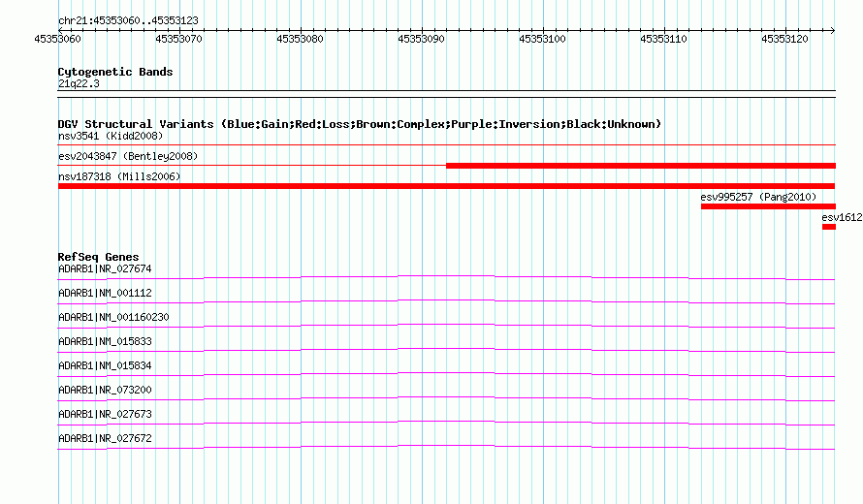The height and width of the screenshot is (504, 863).
Task: Open transcript ADARB1|NR_027672
Action: [105, 438]
